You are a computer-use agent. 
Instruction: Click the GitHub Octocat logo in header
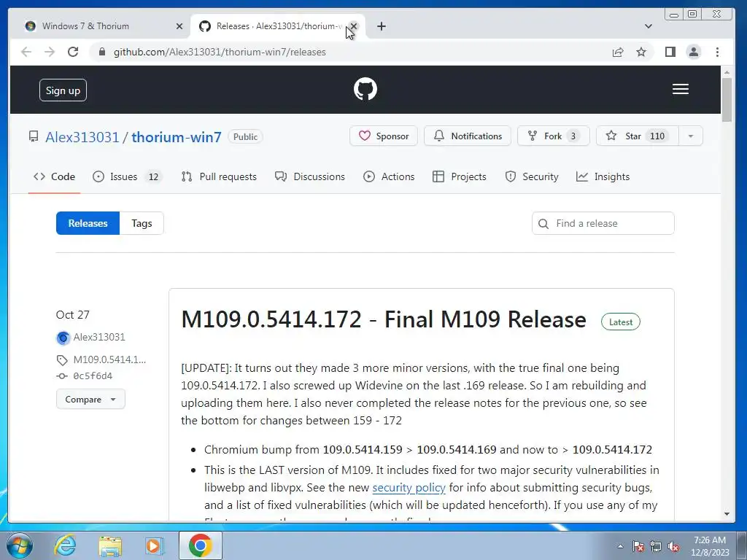point(365,89)
